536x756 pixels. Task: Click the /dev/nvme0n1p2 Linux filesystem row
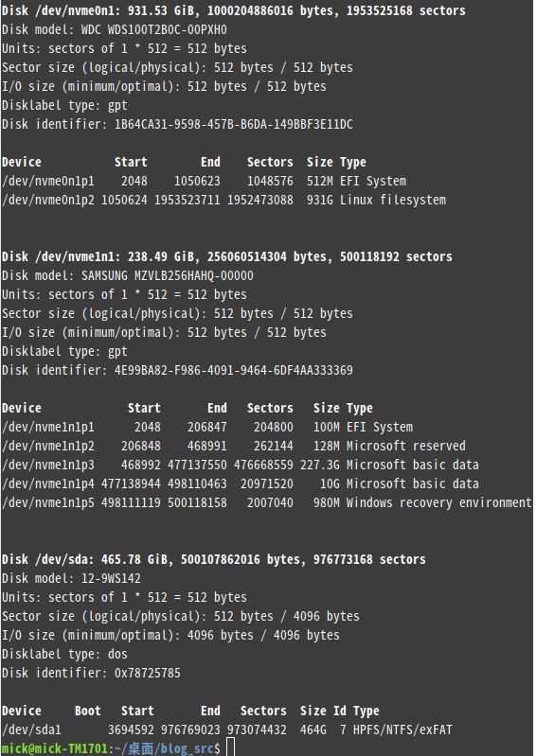pos(223,200)
